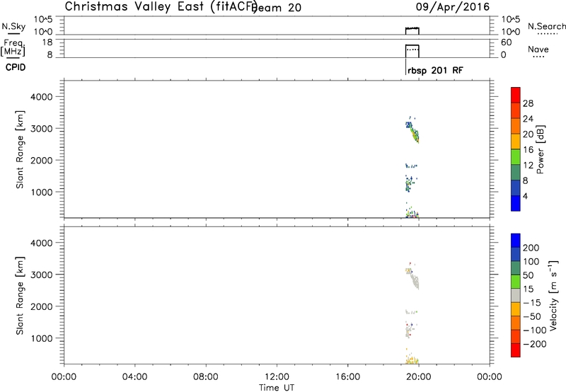Click the Power [dB] colorbar title

(540, 149)
